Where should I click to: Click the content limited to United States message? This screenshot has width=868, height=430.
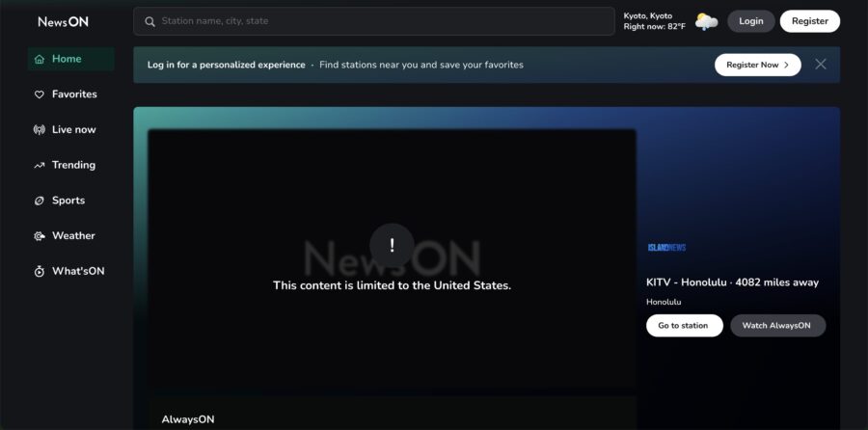(392, 285)
